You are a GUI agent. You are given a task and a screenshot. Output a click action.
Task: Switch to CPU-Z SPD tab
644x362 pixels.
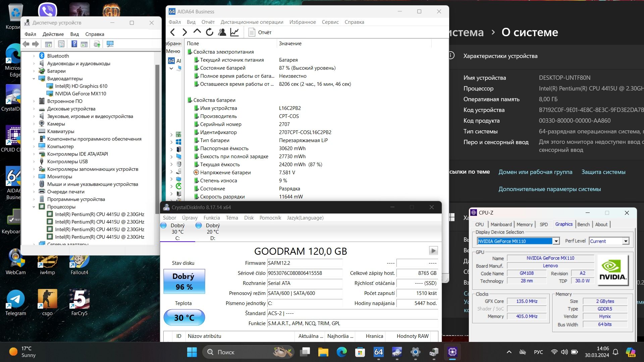pyautogui.click(x=544, y=225)
